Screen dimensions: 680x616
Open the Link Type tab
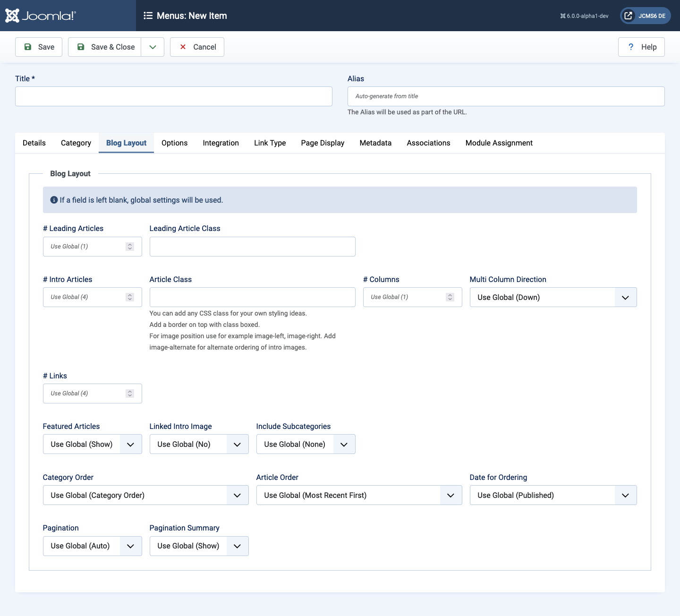tap(270, 143)
